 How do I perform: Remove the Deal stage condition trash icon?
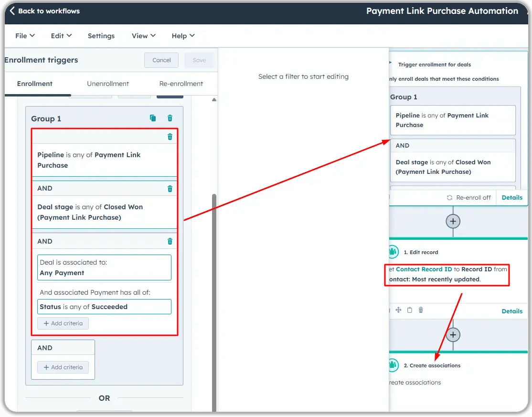[170, 188]
